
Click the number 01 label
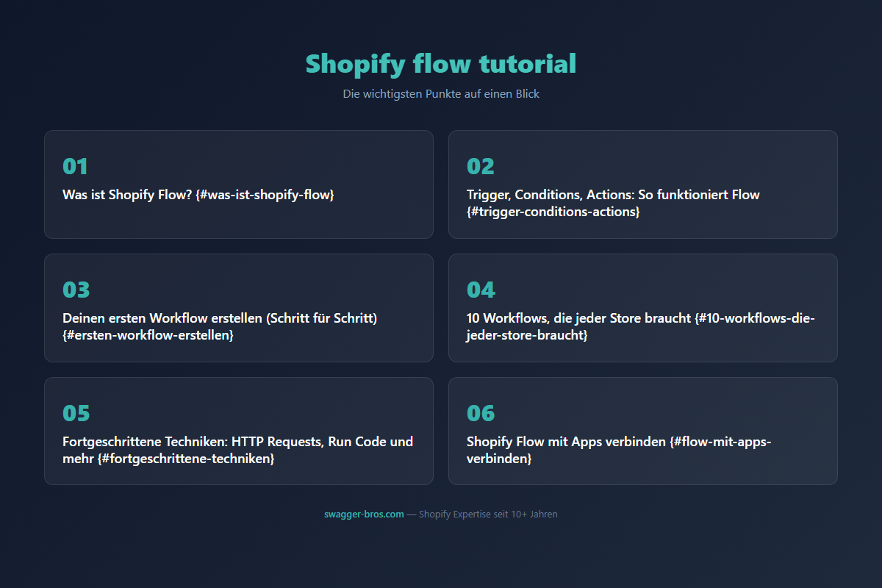point(75,167)
